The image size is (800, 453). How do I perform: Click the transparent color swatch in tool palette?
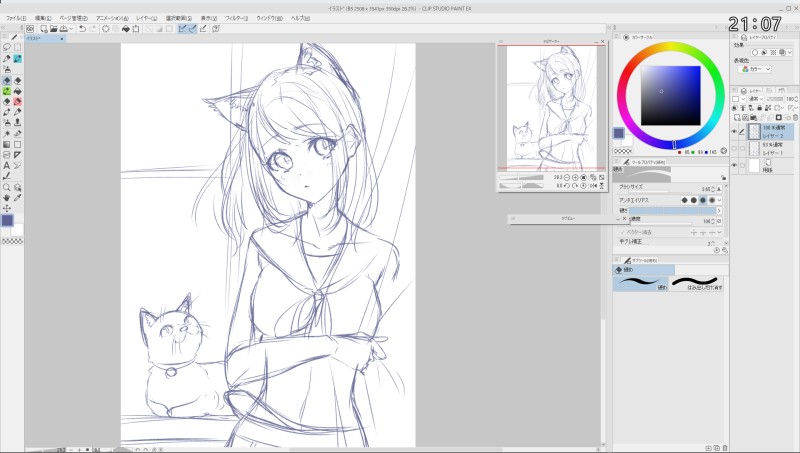(12, 241)
